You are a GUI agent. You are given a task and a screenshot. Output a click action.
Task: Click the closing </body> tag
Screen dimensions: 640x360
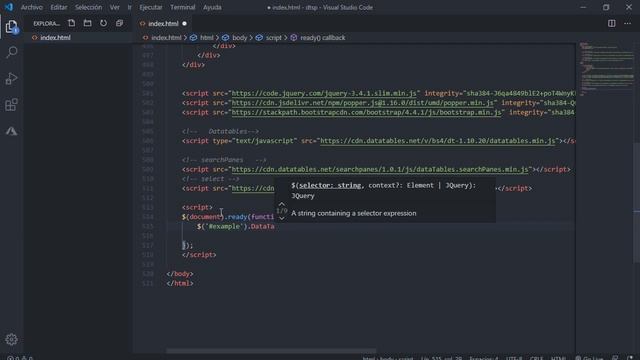pos(180,274)
